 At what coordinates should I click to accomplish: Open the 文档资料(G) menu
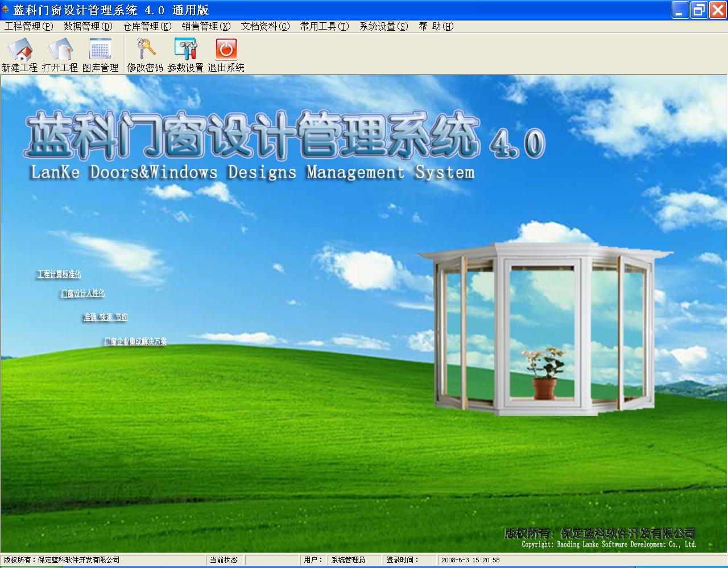266,26
